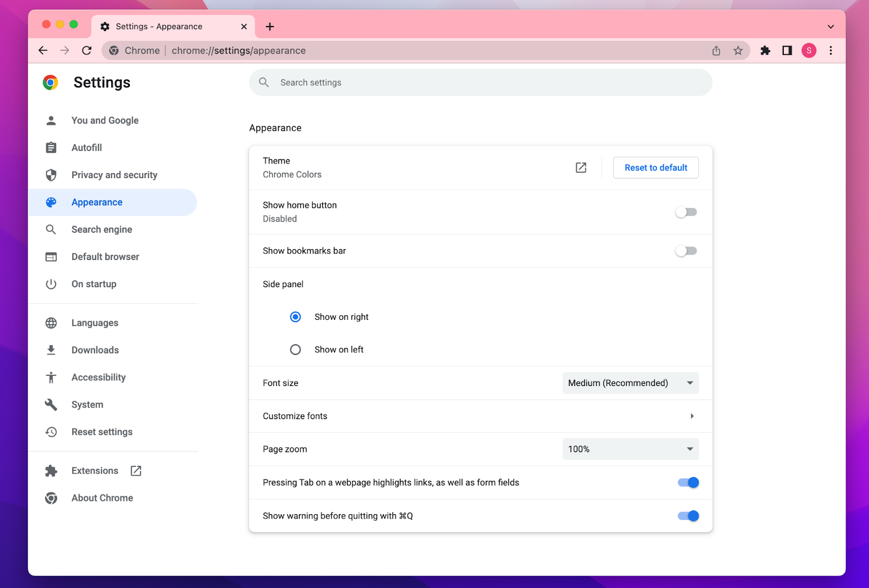Turn on the Show bookmarks bar toggle

pyautogui.click(x=686, y=250)
